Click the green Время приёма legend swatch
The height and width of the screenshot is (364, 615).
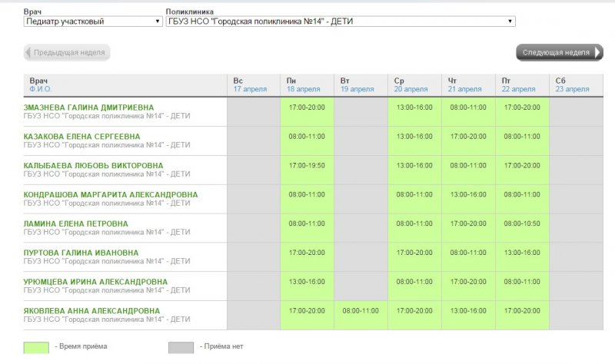click(x=36, y=348)
